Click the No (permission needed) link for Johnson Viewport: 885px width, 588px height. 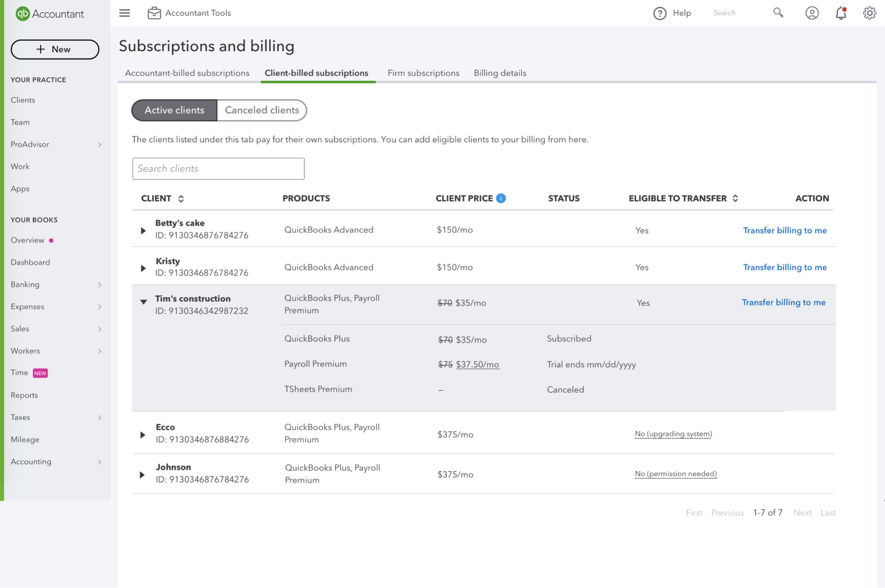click(x=676, y=474)
